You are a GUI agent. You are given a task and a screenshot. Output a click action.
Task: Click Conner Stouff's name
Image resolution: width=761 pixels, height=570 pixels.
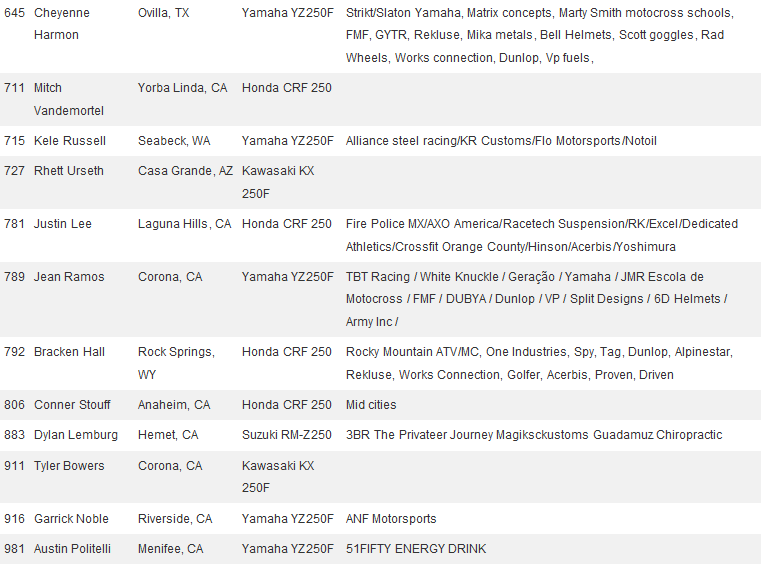(72, 405)
